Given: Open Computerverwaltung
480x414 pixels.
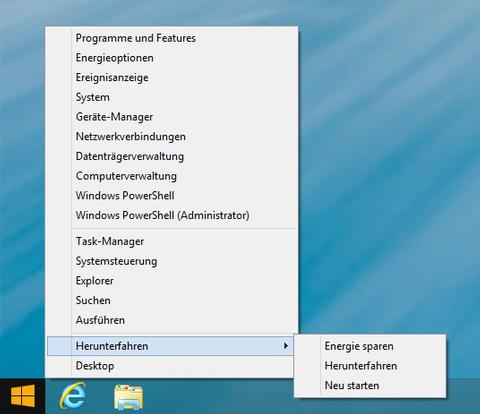Looking at the screenshot, I should pyautogui.click(x=171, y=176).
